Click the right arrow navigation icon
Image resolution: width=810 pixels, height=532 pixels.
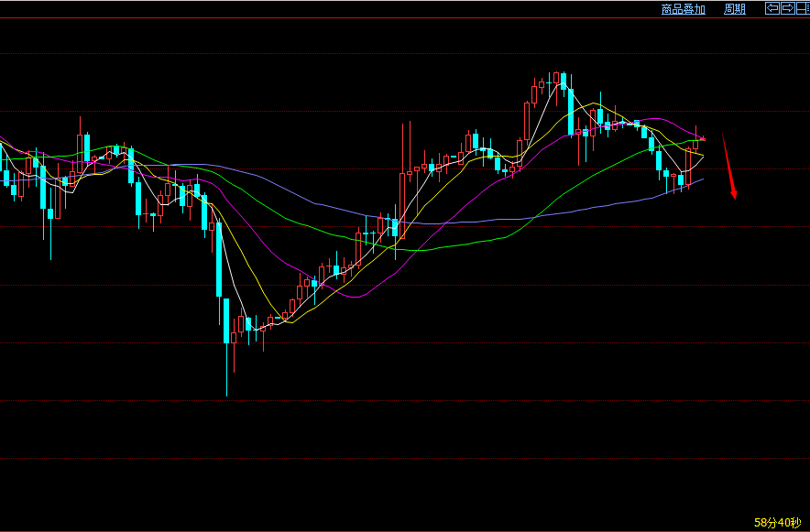(787, 8)
